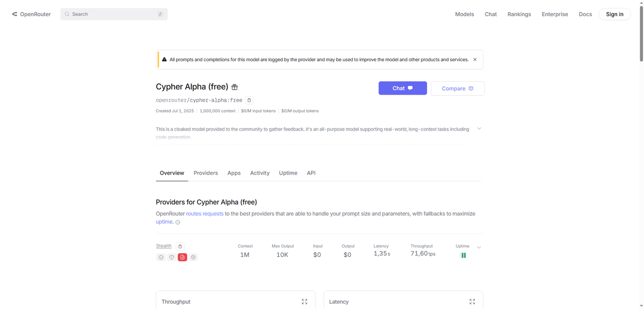Expand the Stealth provider row
The width and height of the screenshot is (644, 309).
(479, 247)
